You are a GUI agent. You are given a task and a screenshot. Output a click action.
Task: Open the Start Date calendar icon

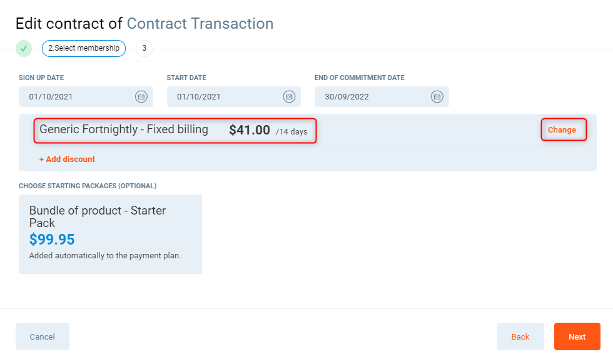pos(289,96)
